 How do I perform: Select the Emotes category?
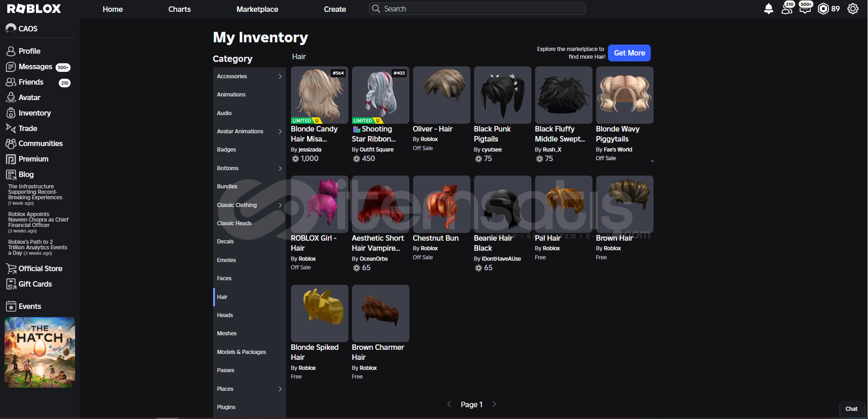250,260
